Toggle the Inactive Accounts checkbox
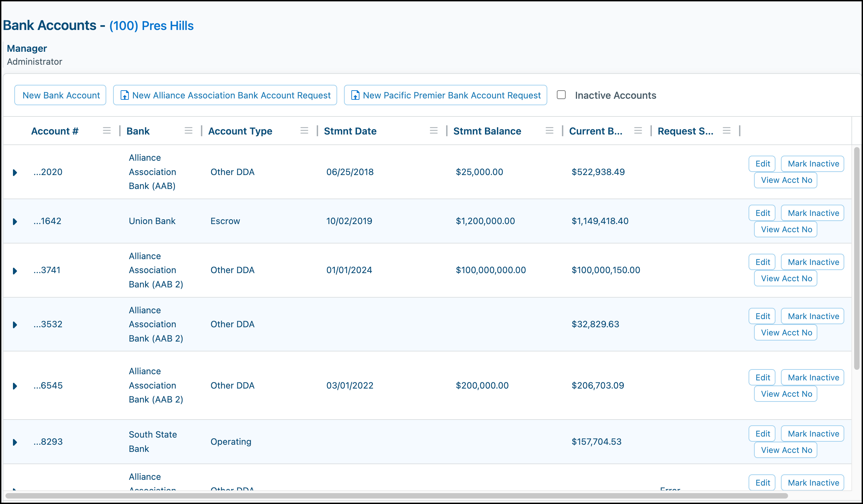The width and height of the screenshot is (863, 504). [x=561, y=95]
